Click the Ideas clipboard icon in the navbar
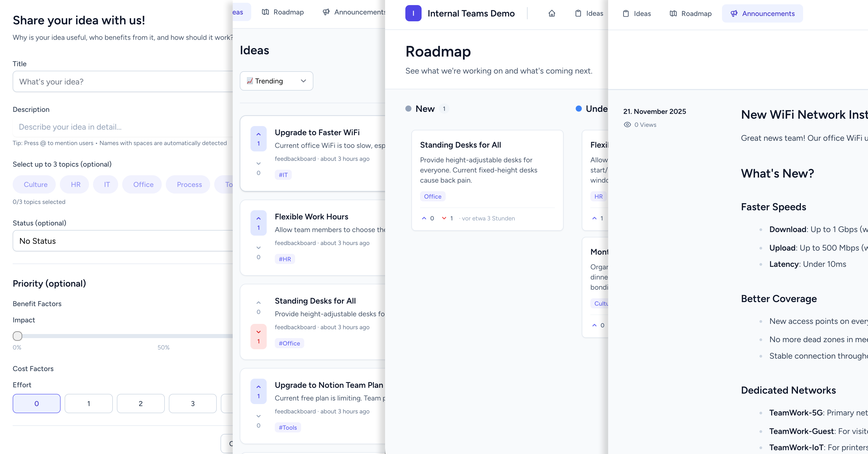Image resolution: width=868 pixels, height=454 pixels. tap(578, 13)
